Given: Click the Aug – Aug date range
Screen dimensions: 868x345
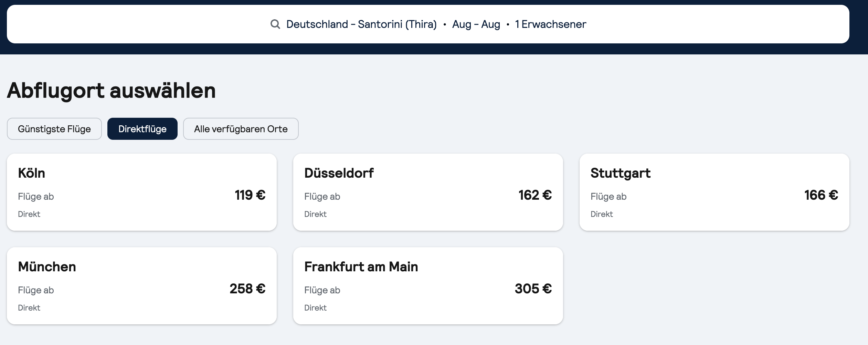Looking at the screenshot, I should [x=476, y=24].
